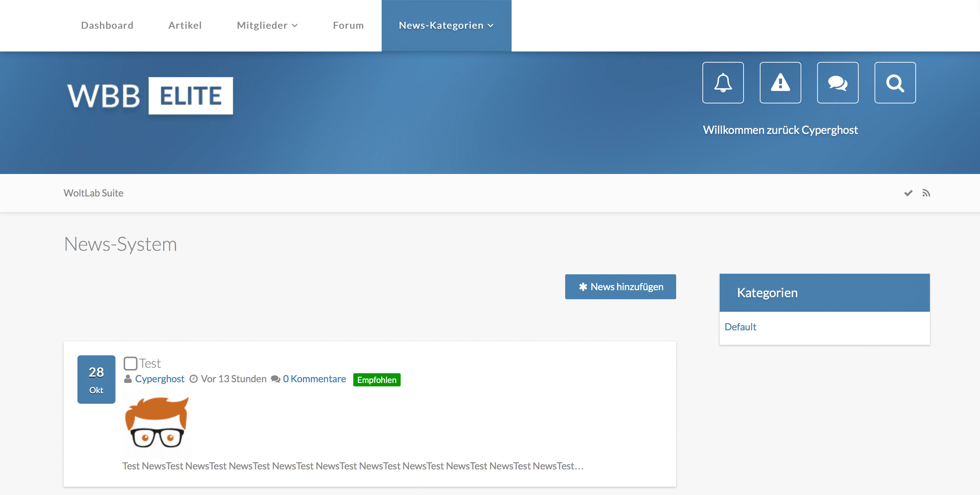Image resolution: width=980 pixels, height=495 pixels.
Task: Click the News hinzufügen button
Action: pos(620,287)
